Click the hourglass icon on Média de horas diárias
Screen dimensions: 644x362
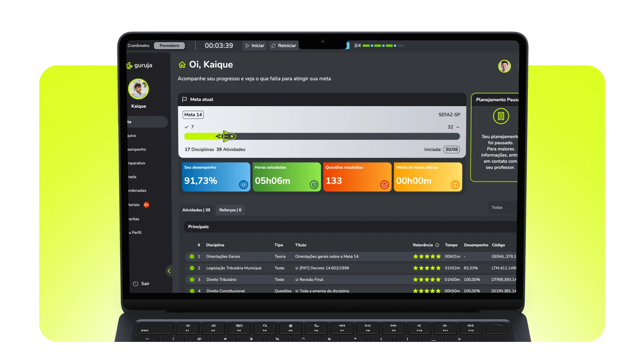[455, 185]
